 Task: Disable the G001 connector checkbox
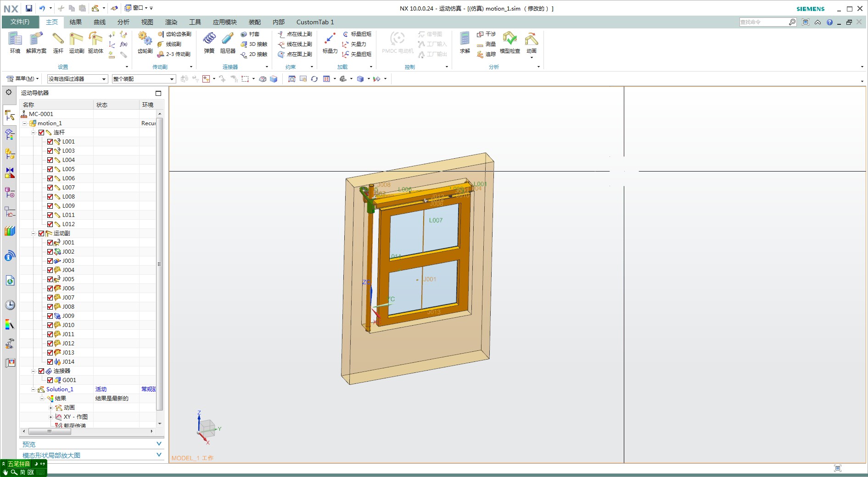pos(50,380)
